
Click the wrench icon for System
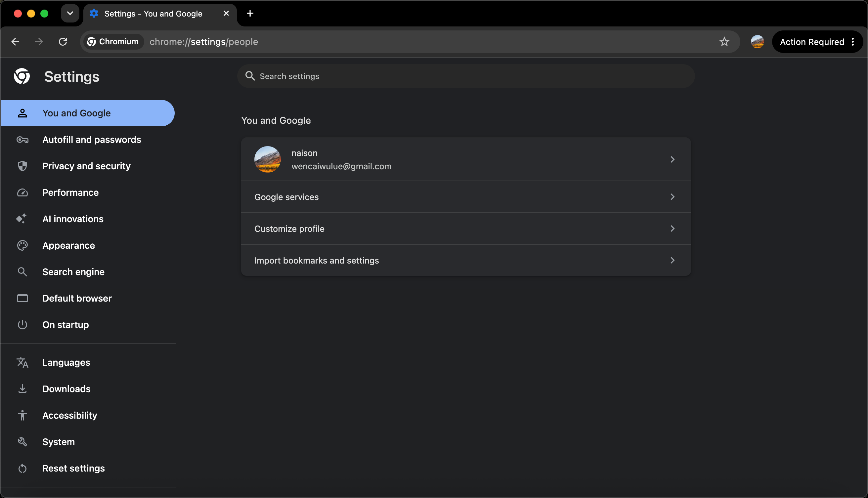pyautogui.click(x=22, y=442)
